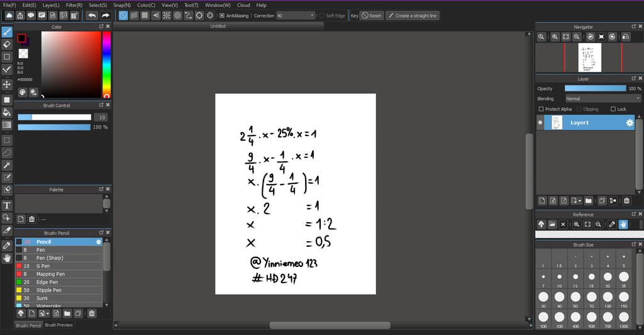Open the Cloud menu
644x335 pixels.
point(243,5)
